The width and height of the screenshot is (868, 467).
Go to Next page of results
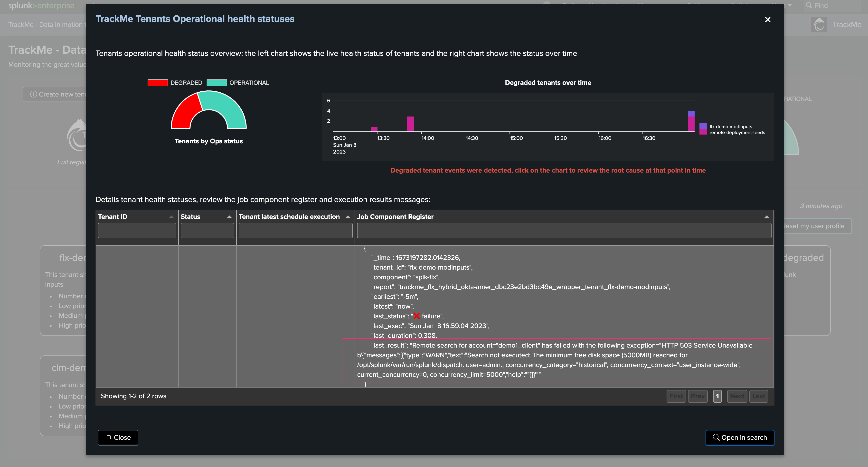pos(737,396)
